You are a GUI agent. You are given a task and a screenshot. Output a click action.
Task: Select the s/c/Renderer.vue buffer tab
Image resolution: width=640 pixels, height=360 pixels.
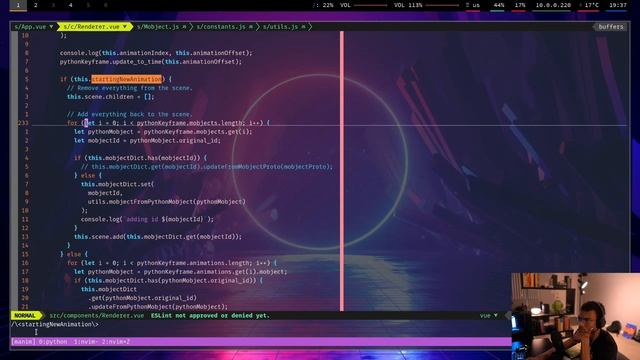pos(95,27)
